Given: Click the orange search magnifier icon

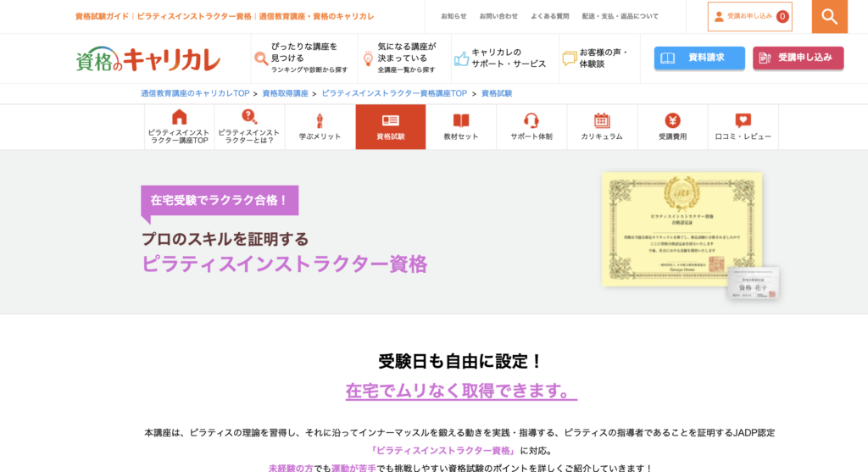Looking at the screenshot, I should [x=829, y=16].
